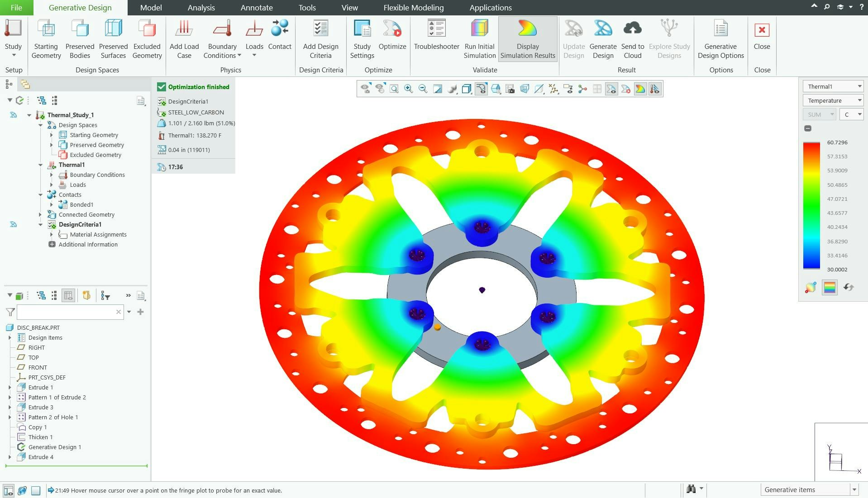
Task: Toggle the legend collapse minus button
Action: tap(808, 128)
